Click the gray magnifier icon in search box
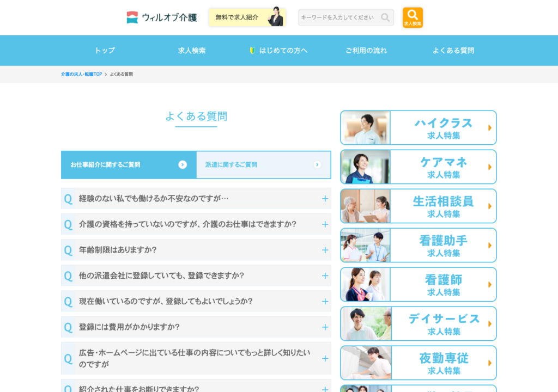The width and height of the screenshot is (558, 392). [385, 17]
